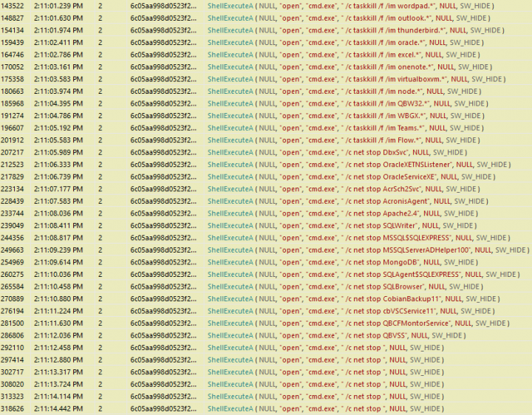Click the taskkill virtualboxvm entry
The width and height of the screenshot is (532, 415).
tap(266, 79)
